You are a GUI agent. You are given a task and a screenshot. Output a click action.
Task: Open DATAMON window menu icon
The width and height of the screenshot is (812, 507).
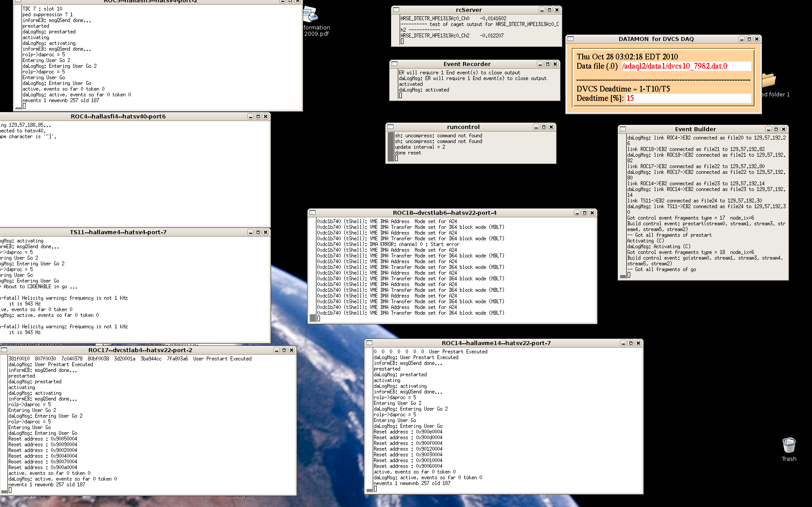click(570, 39)
